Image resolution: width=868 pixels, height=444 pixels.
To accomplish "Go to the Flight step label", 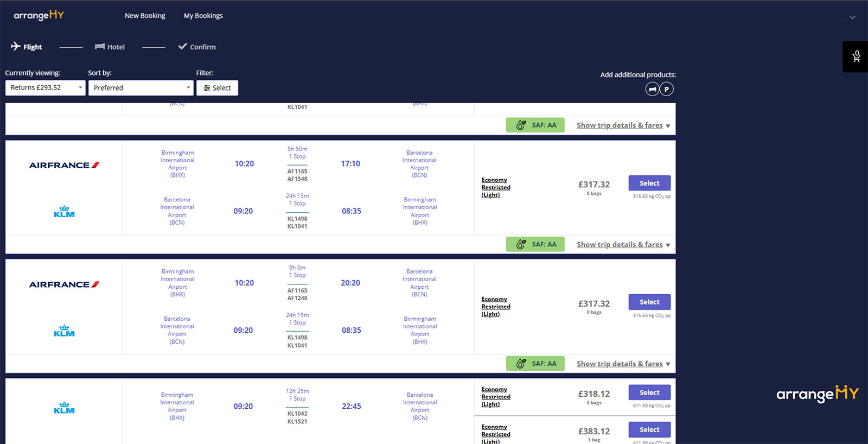I will pos(33,47).
